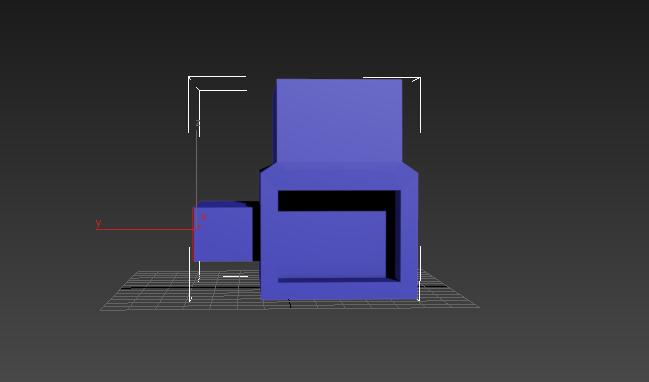Click the bottom rail of the purple frame
Image resolution: width=649 pixels, height=382 pixels.
339,291
